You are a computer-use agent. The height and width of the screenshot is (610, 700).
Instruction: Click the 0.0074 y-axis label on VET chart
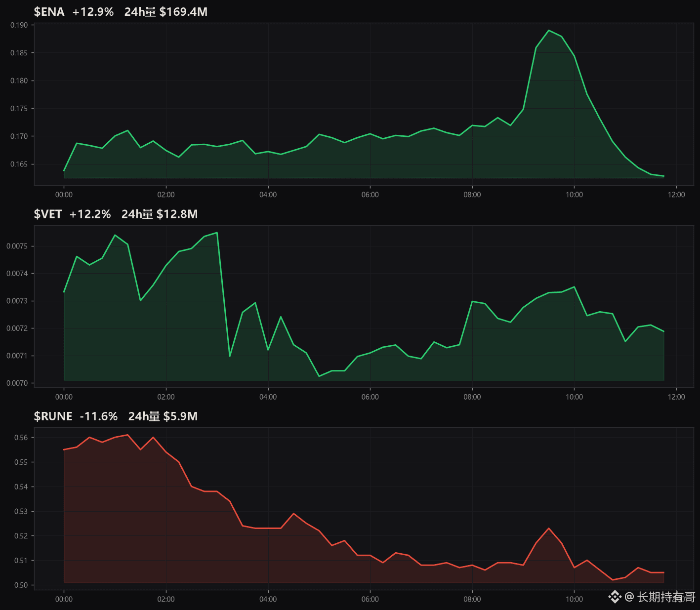pyautogui.click(x=17, y=274)
